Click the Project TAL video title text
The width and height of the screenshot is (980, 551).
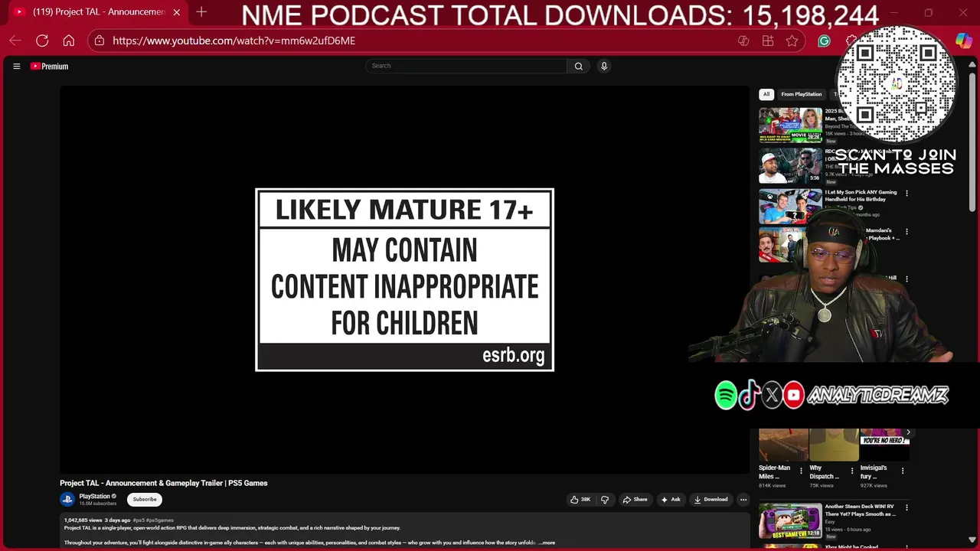[x=164, y=483]
